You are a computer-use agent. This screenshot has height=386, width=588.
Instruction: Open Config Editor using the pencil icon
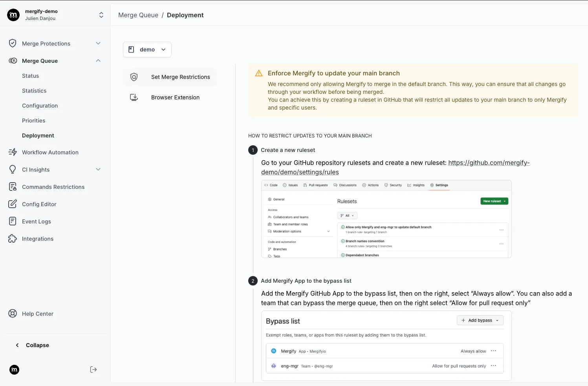coord(13,204)
